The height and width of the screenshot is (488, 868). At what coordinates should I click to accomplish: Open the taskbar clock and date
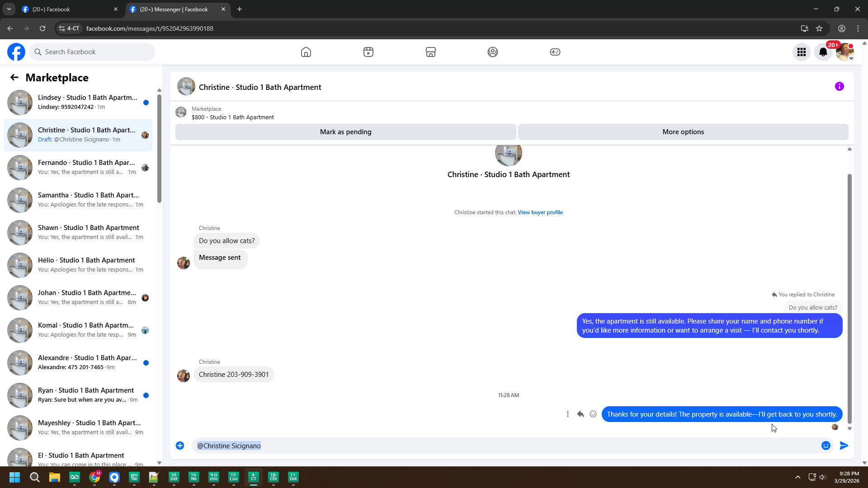tap(846, 477)
